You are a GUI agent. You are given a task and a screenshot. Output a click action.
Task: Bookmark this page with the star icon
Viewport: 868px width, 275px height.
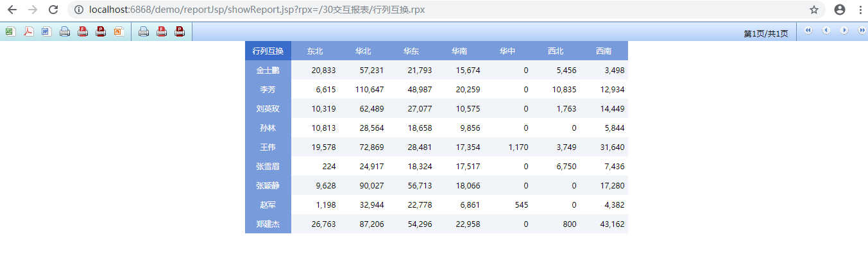click(814, 10)
